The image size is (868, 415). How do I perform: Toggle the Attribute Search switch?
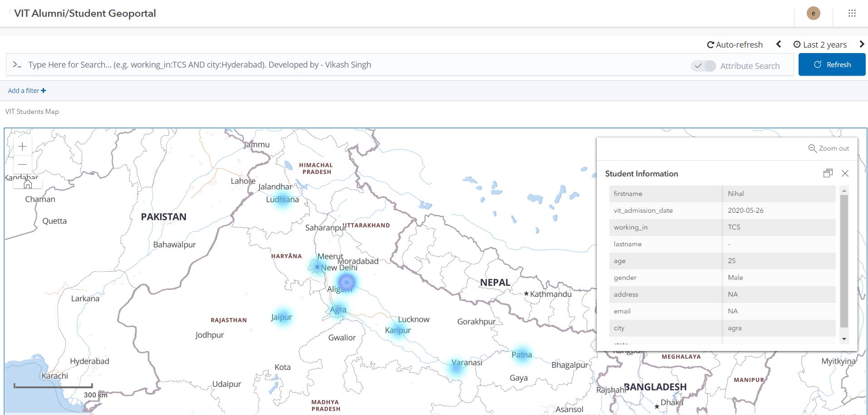tap(704, 66)
